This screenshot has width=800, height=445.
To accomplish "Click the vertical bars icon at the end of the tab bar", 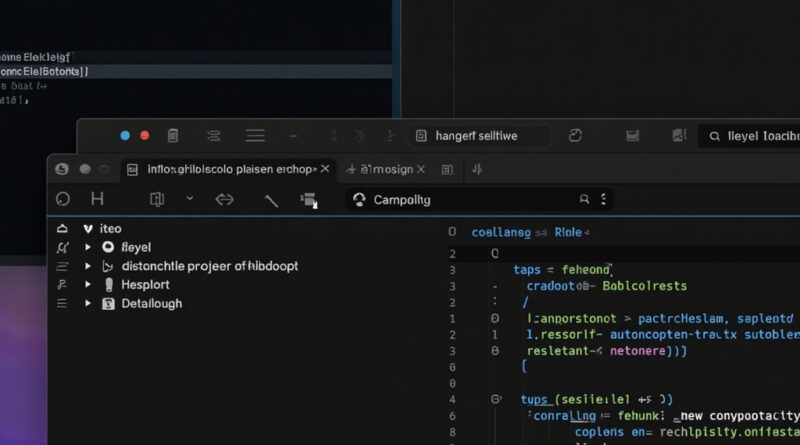I will [x=477, y=169].
